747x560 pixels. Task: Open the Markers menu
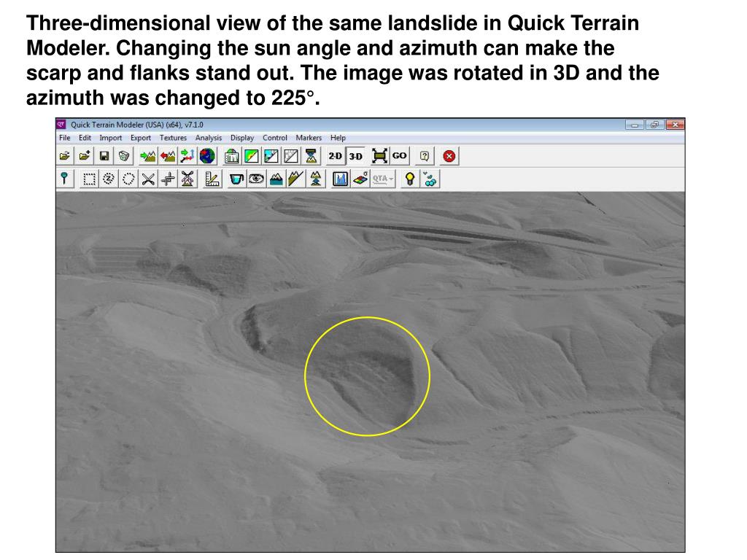tap(309, 138)
